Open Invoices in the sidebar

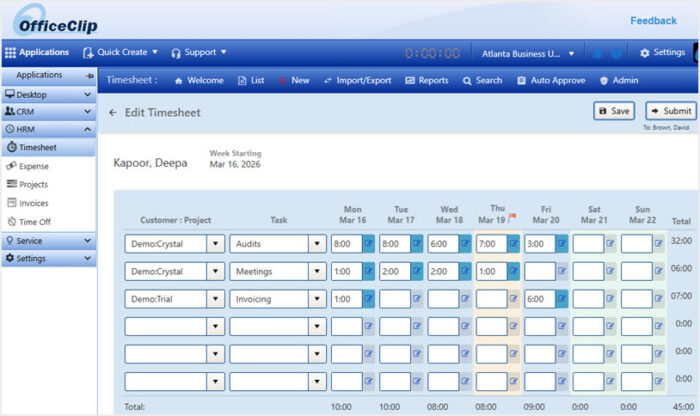pos(28,203)
